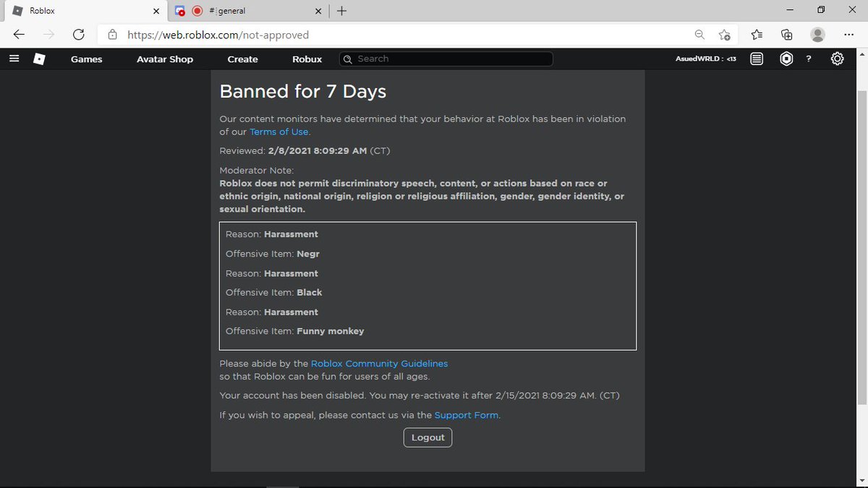Click the scrollbar down arrow
This screenshot has height=488, width=868.
tap(861, 482)
